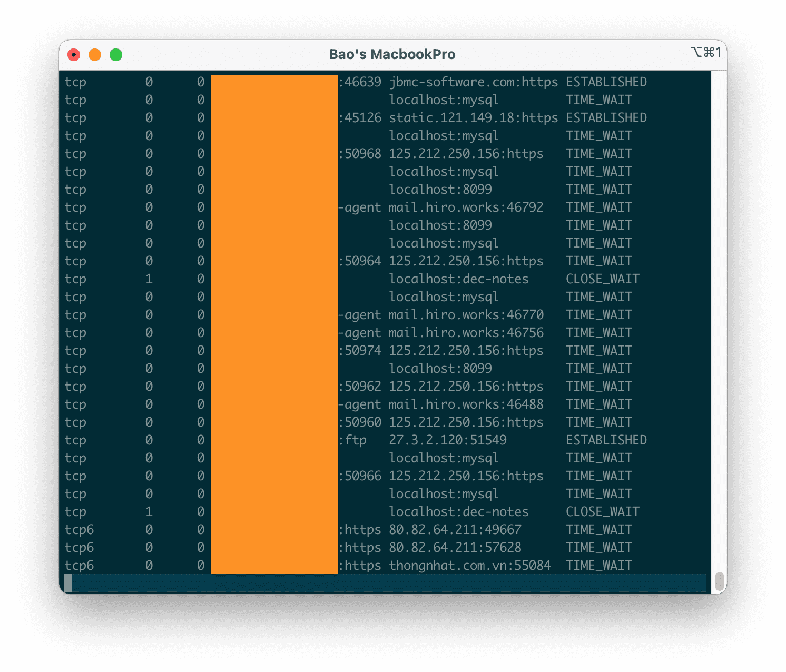Click the orange redacted column overlay
Image resolution: width=786 pixels, height=672 pixels.
click(274, 324)
